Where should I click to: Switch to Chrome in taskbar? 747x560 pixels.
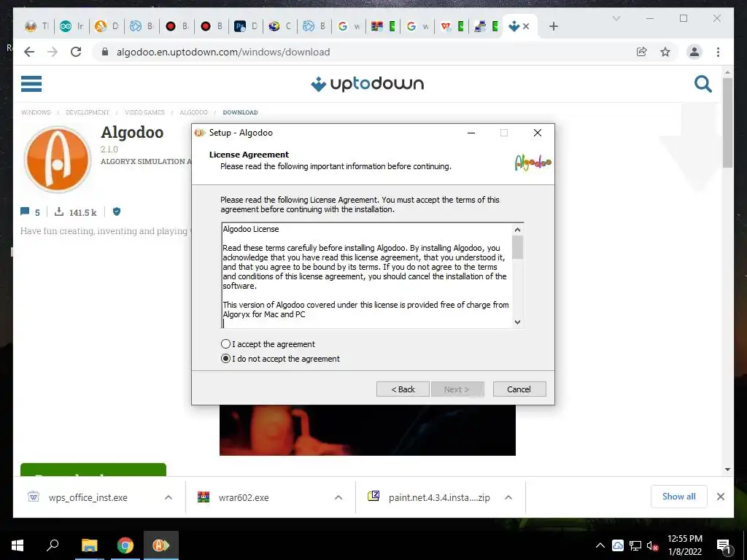[125, 545]
